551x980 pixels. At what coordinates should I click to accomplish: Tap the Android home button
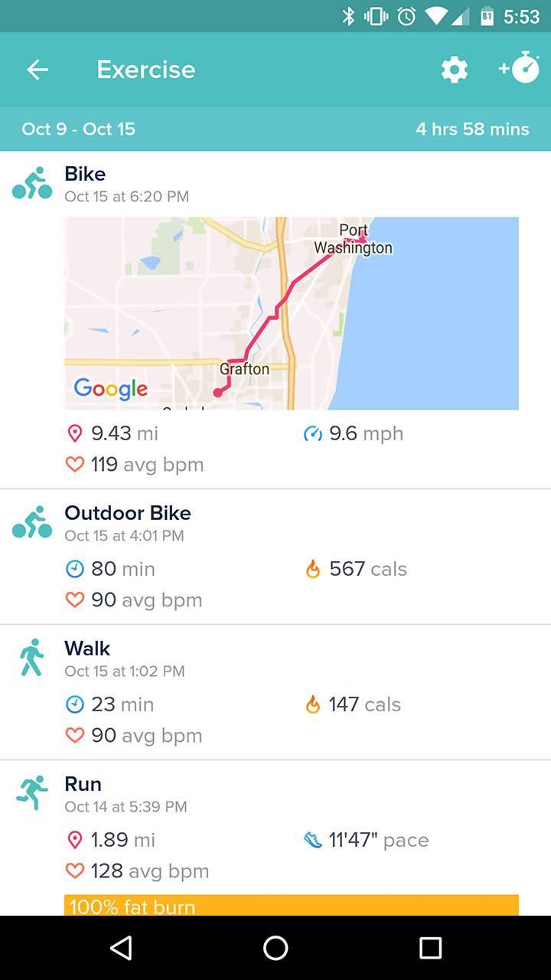tap(275, 948)
